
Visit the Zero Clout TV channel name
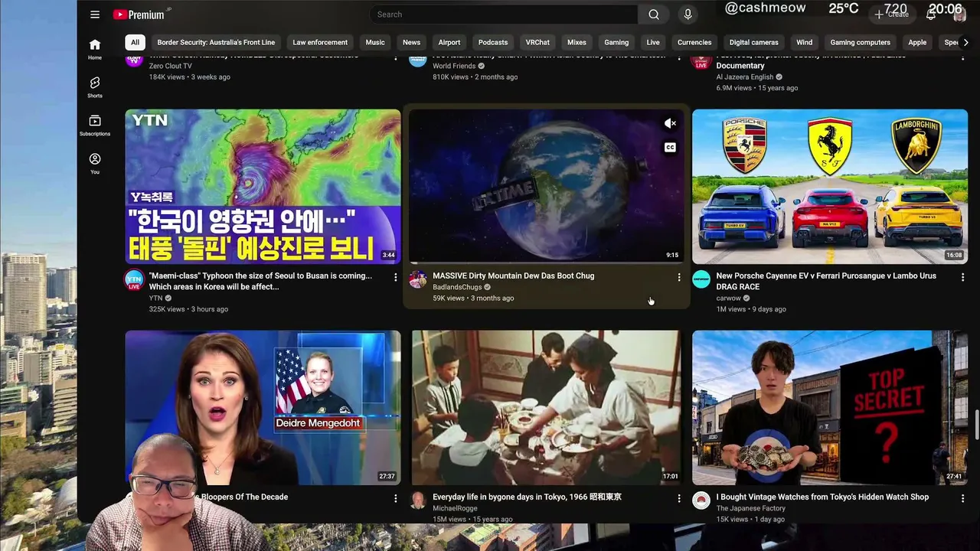point(171,66)
